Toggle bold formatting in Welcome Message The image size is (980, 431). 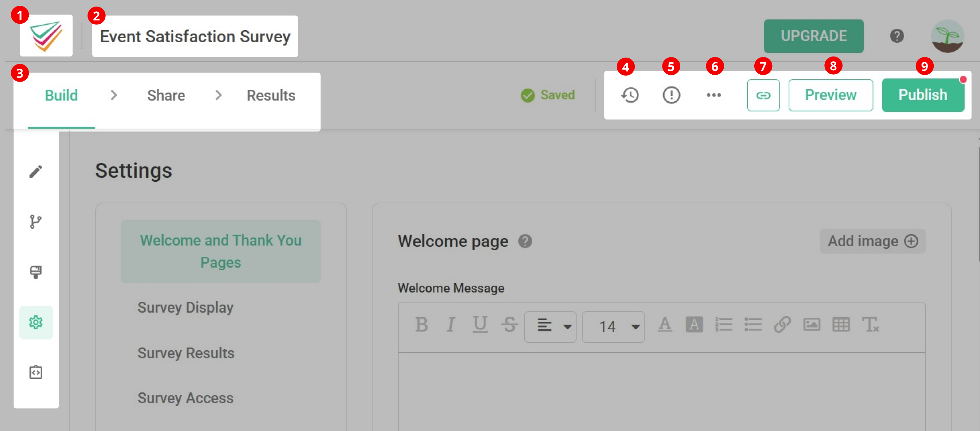[x=421, y=325]
